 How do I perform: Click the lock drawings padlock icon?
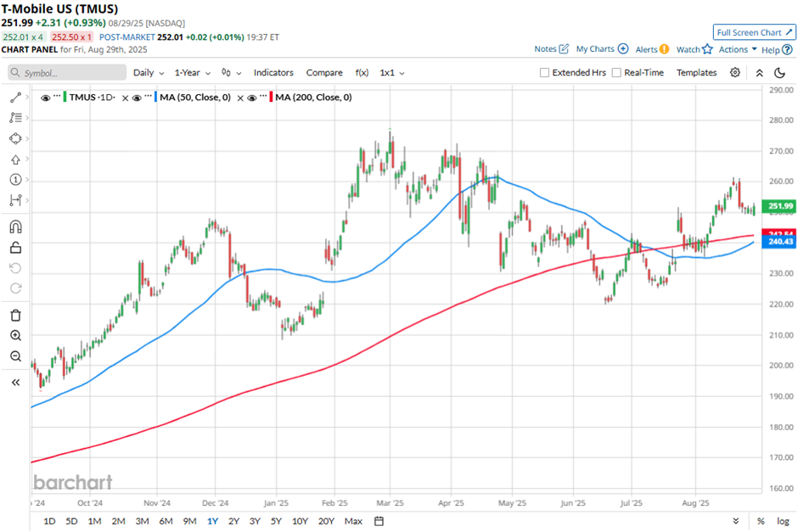point(15,248)
